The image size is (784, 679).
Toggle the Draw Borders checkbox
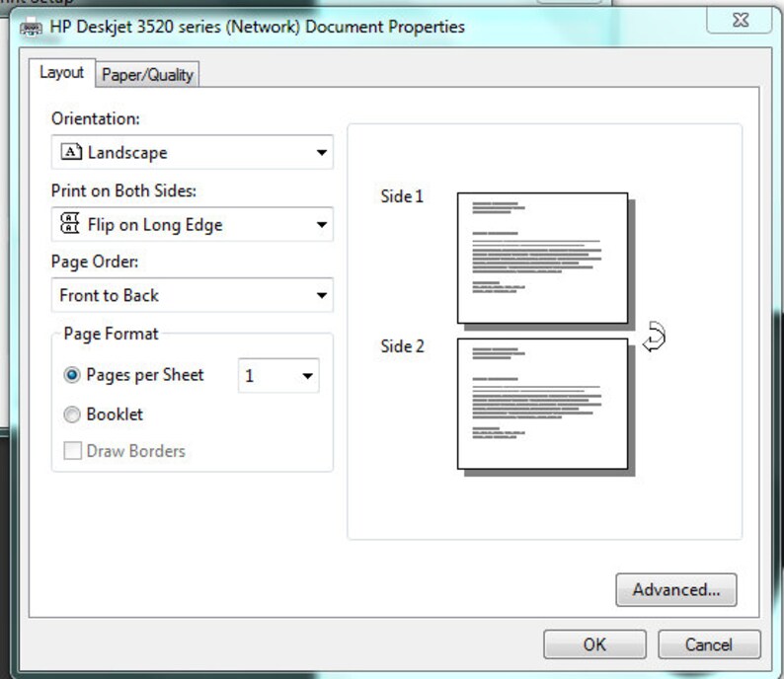pos(72,450)
